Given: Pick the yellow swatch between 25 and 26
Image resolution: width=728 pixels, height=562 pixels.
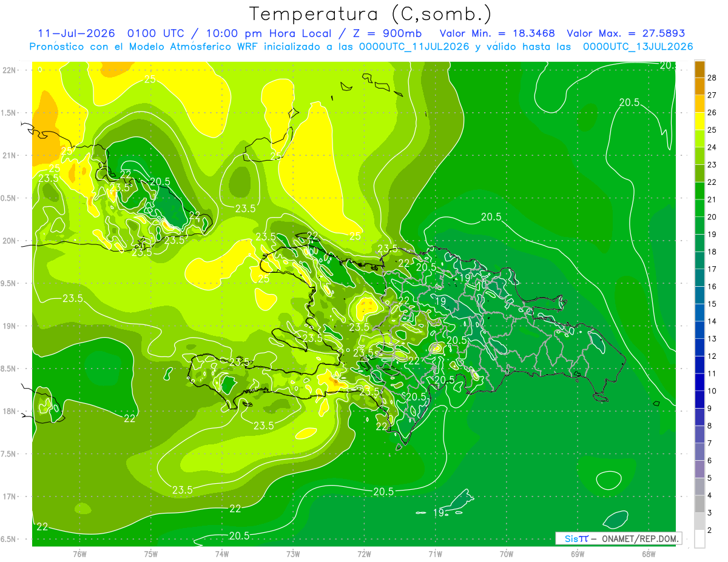Looking at the screenshot, I should point(699,121).
